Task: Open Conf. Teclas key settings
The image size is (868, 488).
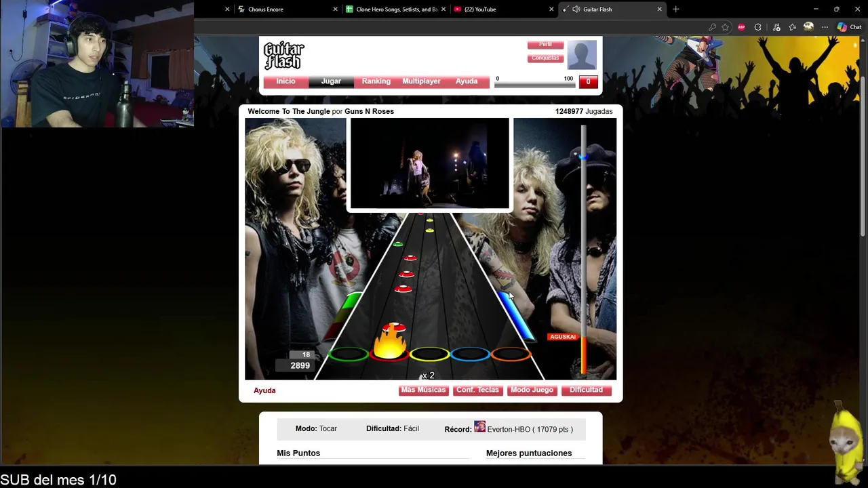Action: (x=477, y=390)
